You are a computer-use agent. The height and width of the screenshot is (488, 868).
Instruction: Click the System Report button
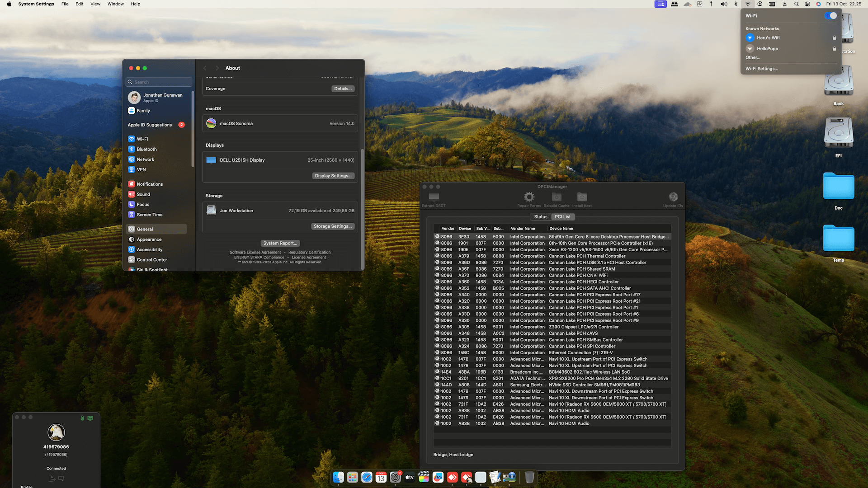280,243
